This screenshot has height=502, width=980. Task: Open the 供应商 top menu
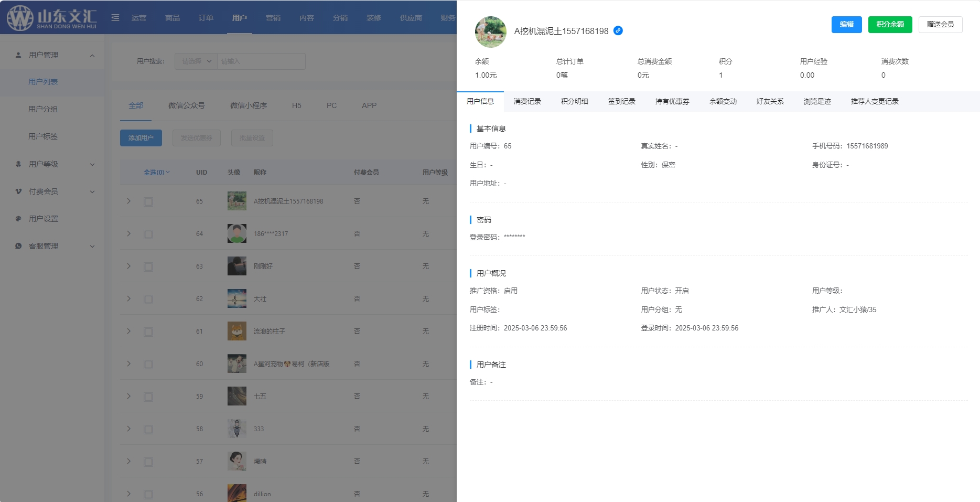click(411, 18)
